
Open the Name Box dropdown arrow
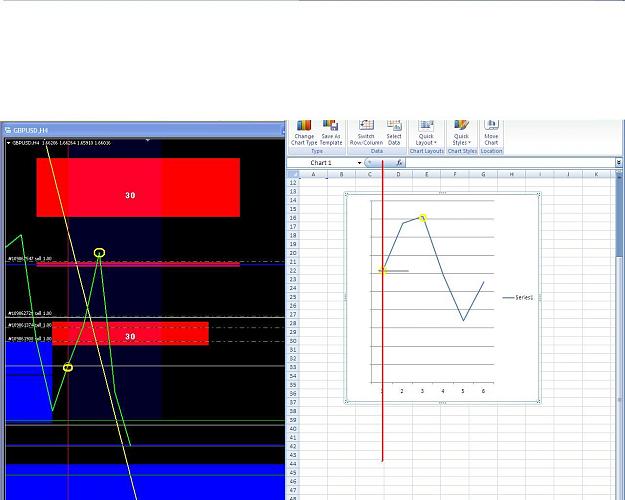coord(359,163)
